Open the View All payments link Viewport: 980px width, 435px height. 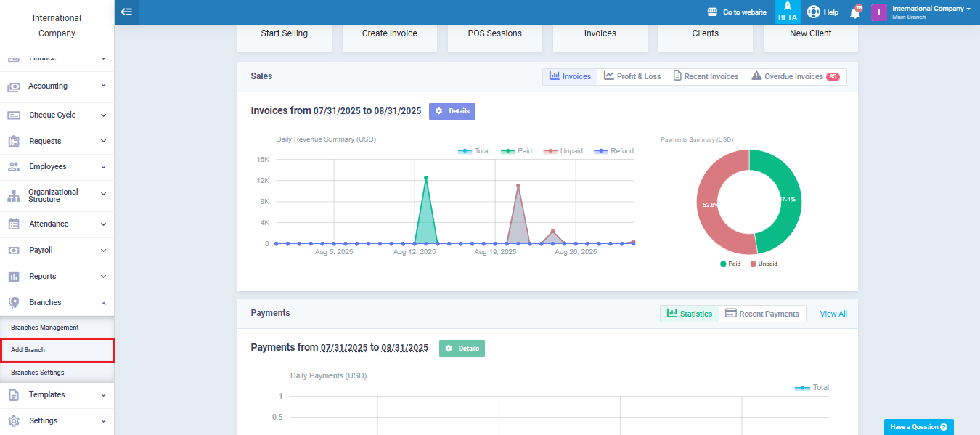833,314
